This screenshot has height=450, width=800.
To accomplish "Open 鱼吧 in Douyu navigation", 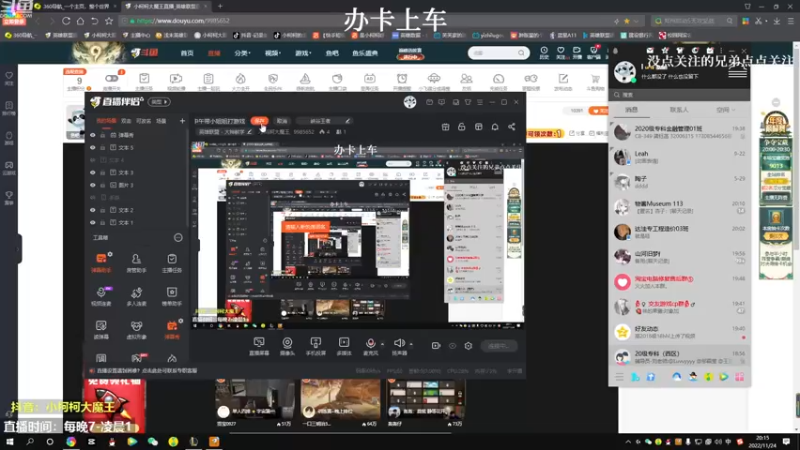I will (332, 53).
